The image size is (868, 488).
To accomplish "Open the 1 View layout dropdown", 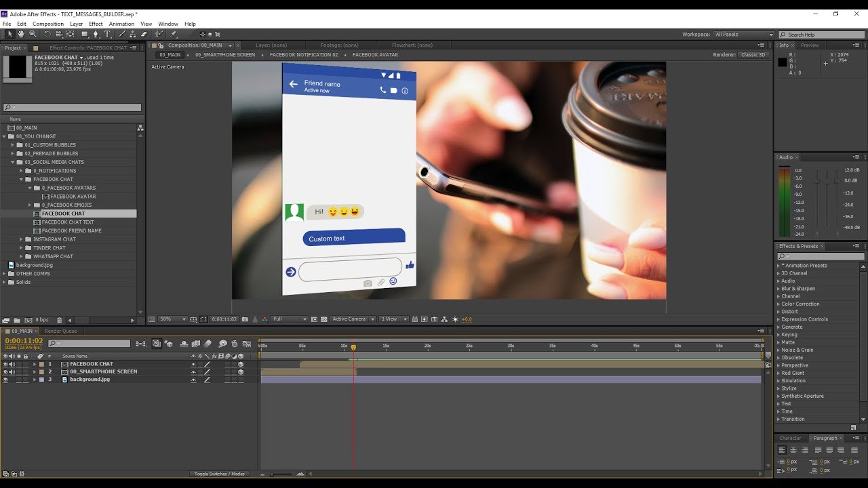I will click(x=394, y=319).
